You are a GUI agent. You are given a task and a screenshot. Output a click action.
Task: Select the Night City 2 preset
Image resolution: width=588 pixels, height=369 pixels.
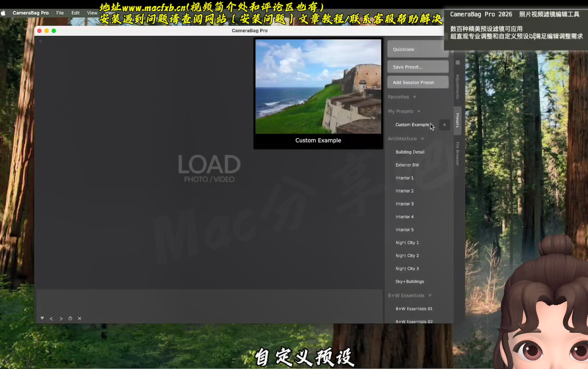click(407, 255)
